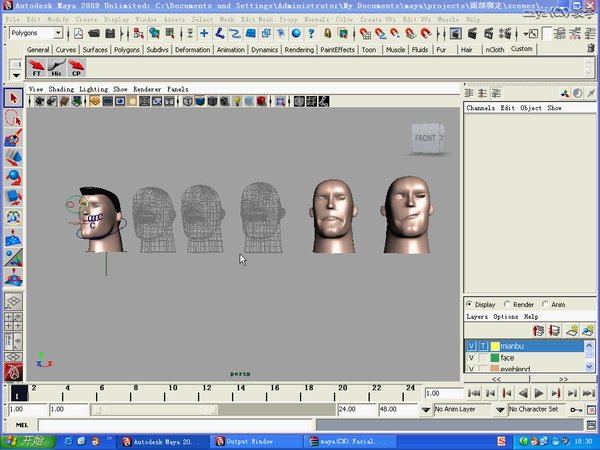
Task: Switch to the nCloth shelf tab
Action: click(x=494, y=50)
